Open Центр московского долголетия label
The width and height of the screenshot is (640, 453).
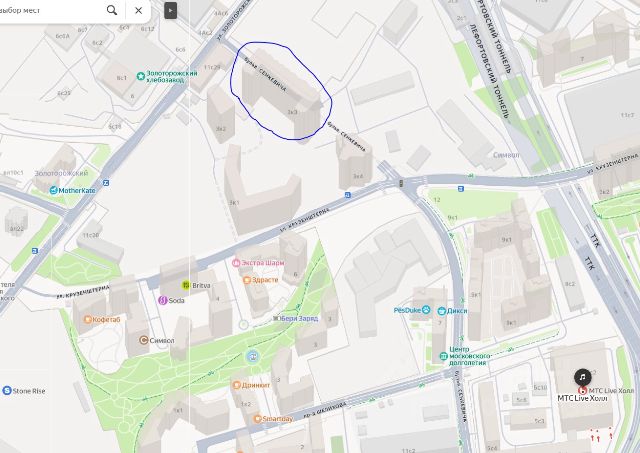click(x=469, y=356)
